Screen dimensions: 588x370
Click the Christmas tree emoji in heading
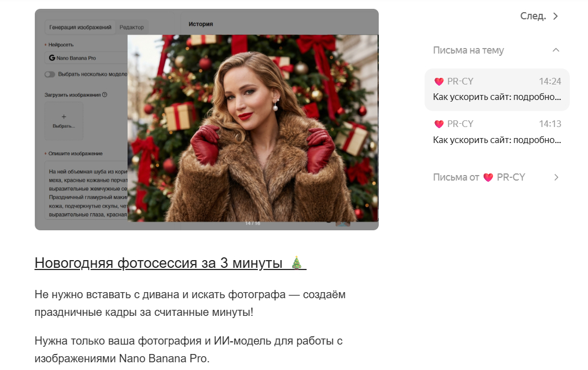pyautogui.click(x=296, y=263)
